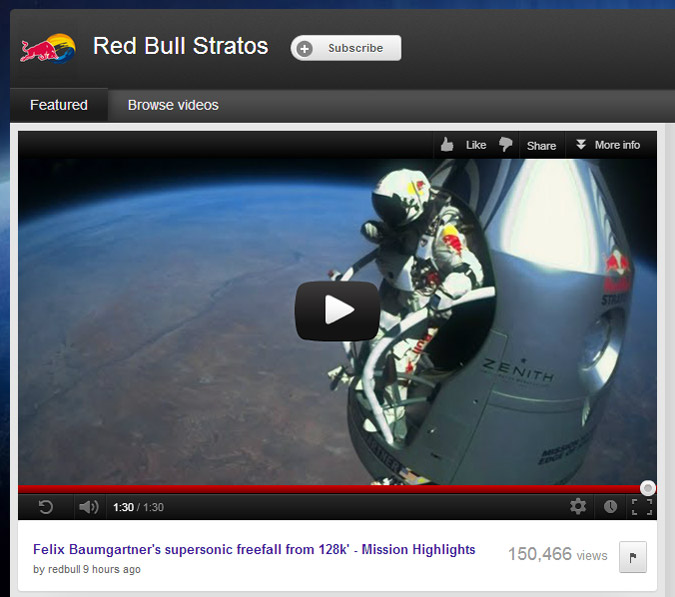Switch to the Featured tab

click(x=59, y=105)
